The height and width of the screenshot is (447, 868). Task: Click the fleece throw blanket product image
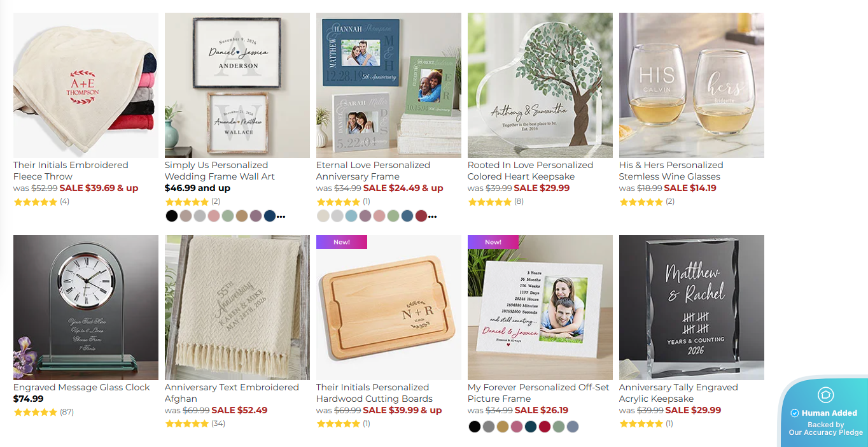point(86,85)
